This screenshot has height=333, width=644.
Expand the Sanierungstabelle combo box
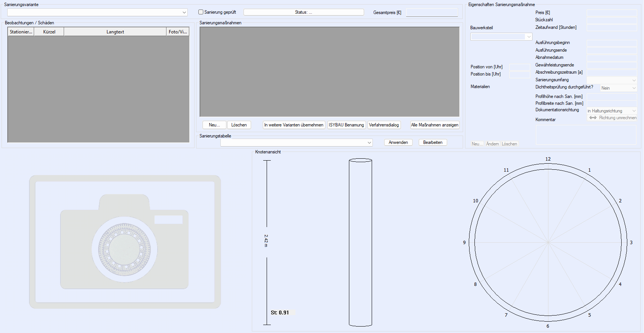(x=369, y=143)
